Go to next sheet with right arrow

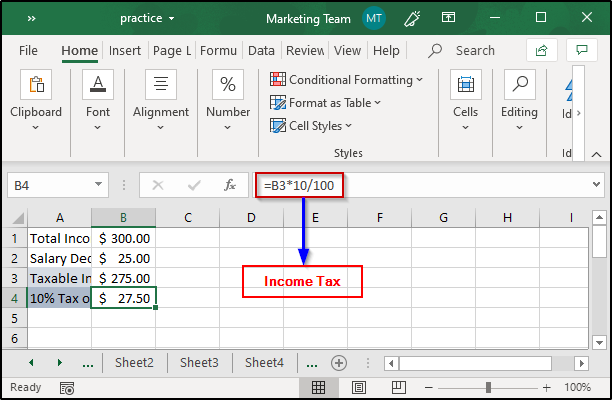coord(60,363)
